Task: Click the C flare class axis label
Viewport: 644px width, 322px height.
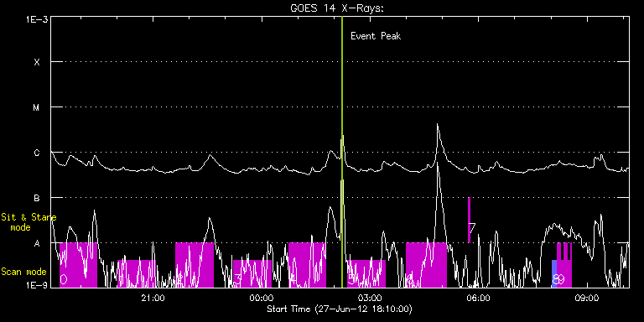Action: 37,153
